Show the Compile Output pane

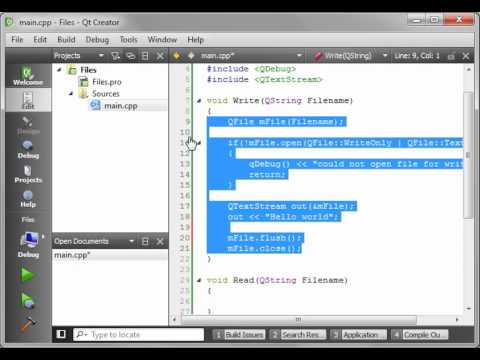pos(420,334)
